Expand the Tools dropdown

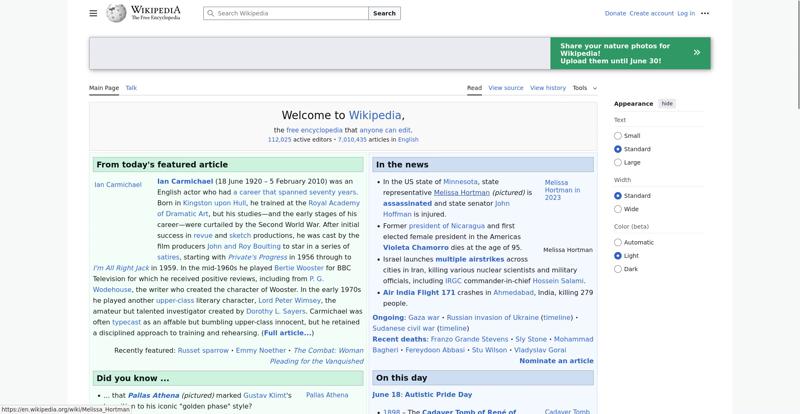585,88
